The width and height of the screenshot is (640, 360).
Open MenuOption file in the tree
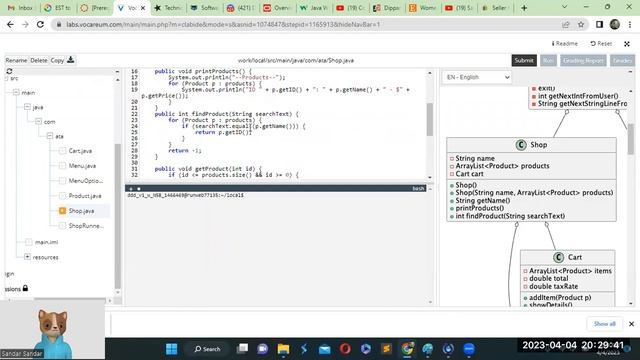86,181
